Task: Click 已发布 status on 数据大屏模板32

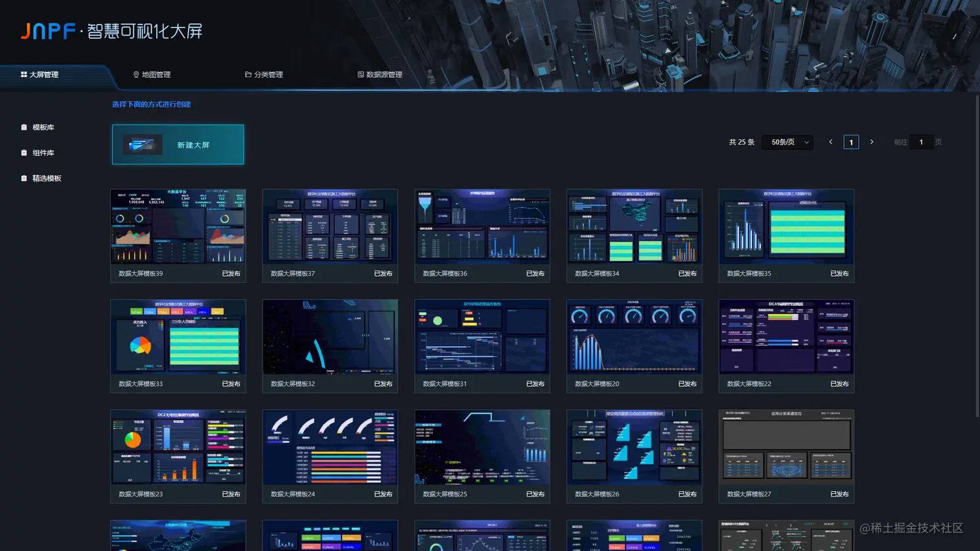Action: [383, 384]
